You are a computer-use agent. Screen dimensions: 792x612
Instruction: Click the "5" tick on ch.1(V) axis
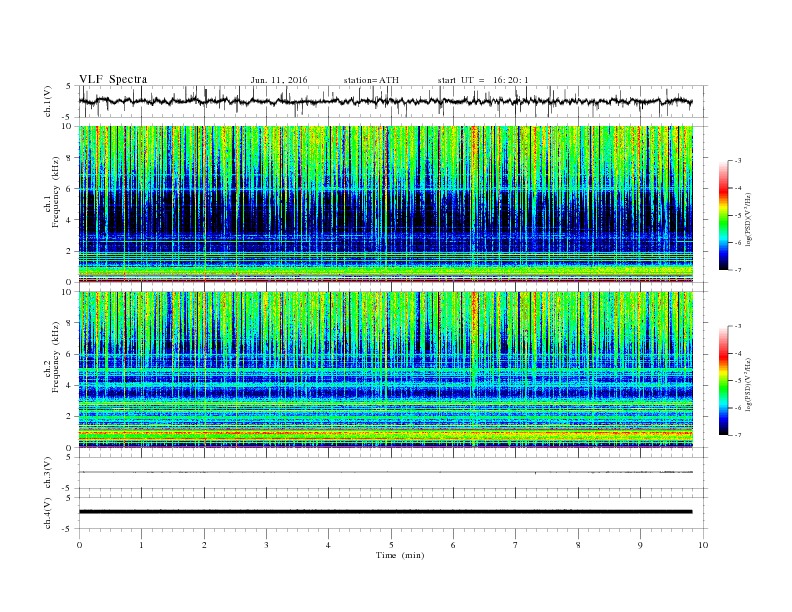click(x=69, y=87)
